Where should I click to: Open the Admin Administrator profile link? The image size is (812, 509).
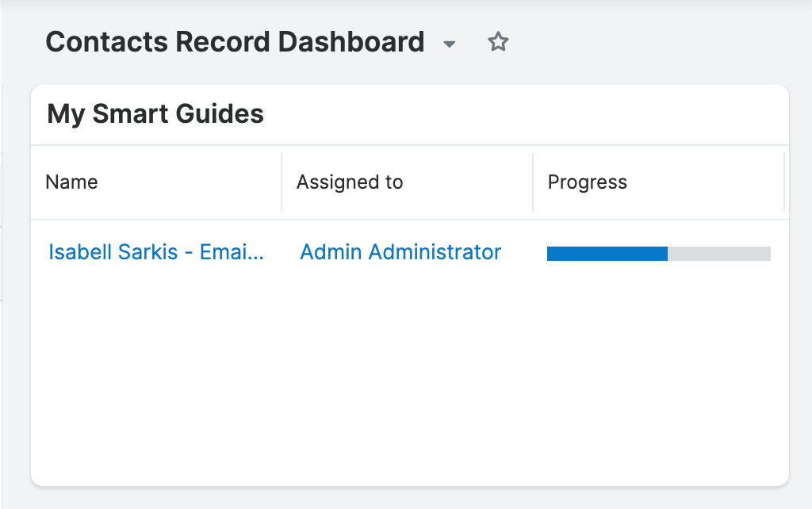click(x=400, y=251)
